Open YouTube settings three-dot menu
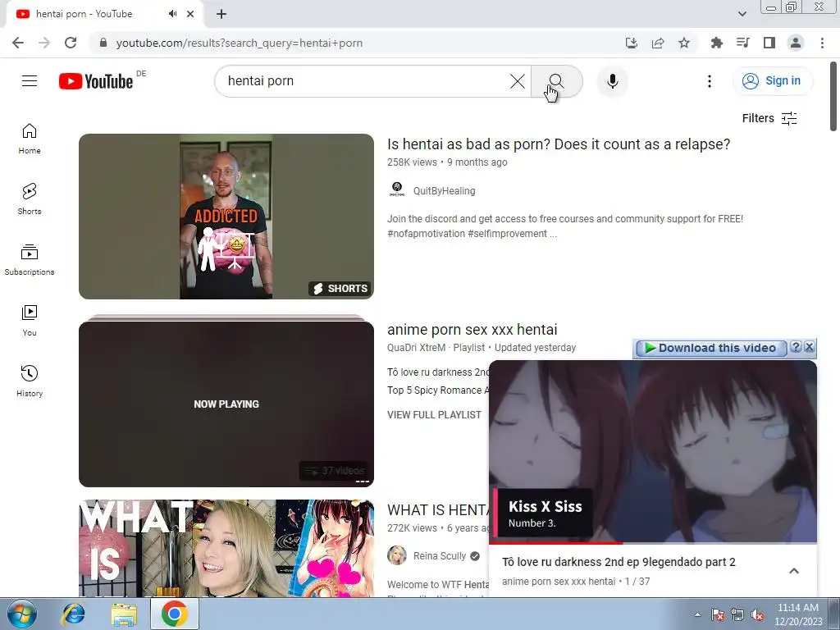 710,81
